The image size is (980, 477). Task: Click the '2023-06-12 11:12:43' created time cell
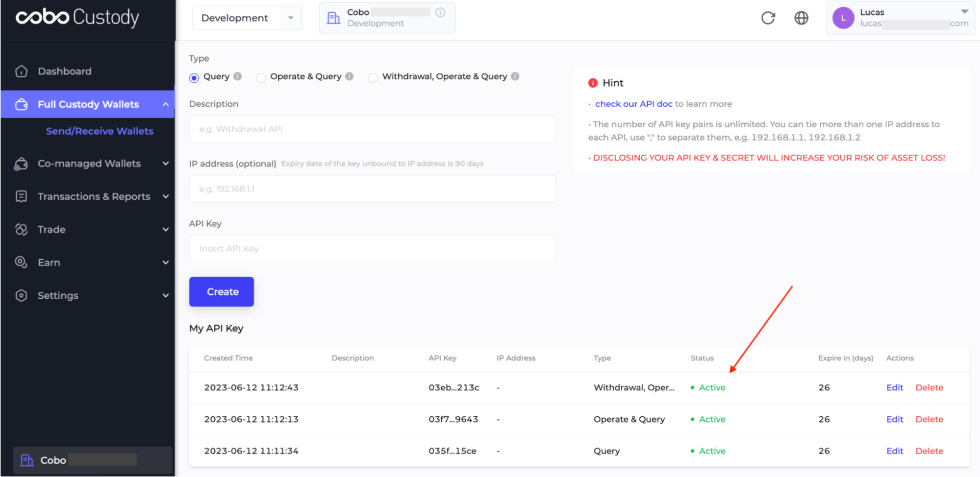pyautogui.click(x=251, y=387)
